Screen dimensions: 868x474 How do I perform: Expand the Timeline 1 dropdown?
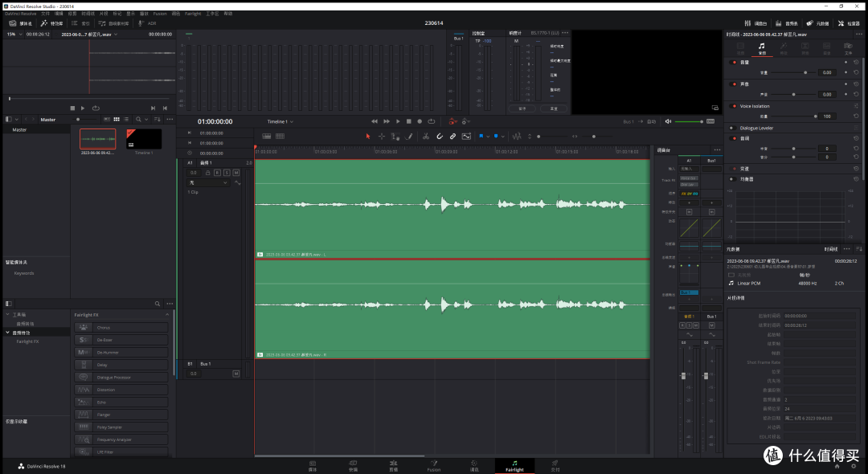(280, 121)
